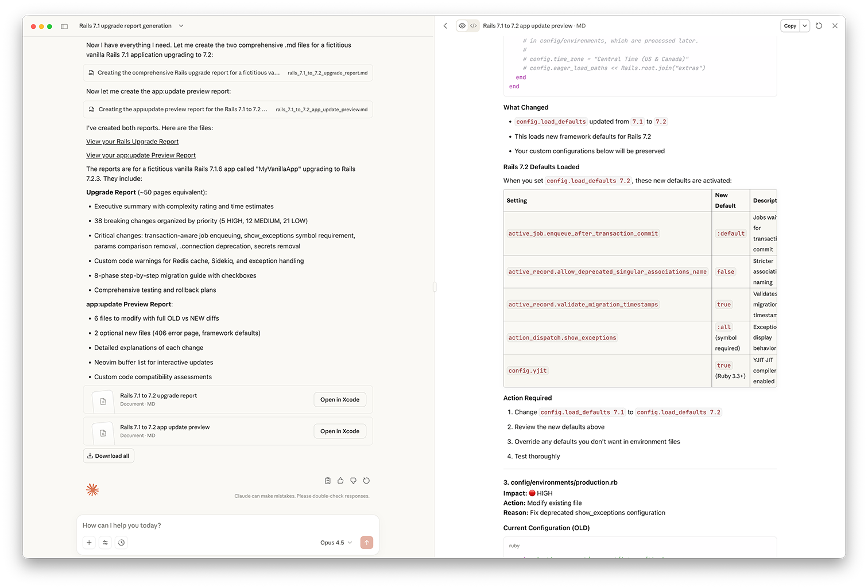Expand the conversation title dropdown
The width and height of the screenshot is (868, 588).
tap(180, 26)
